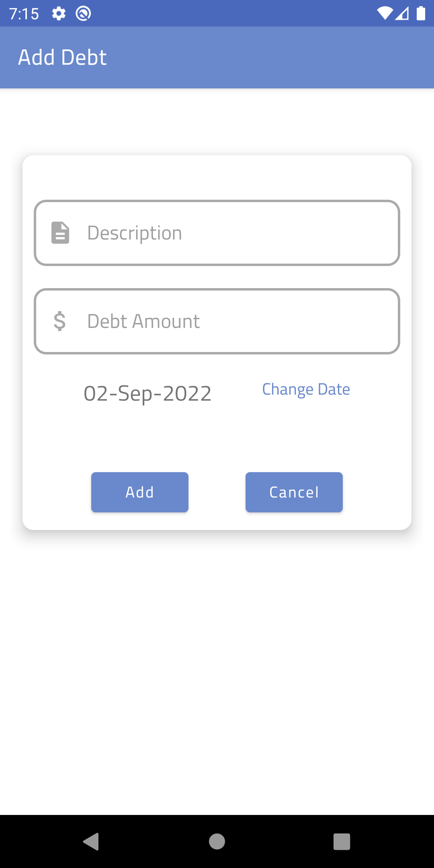This screenshot has height=868, width=434.
Task: Tap the battery icon
Action: coord(421,14)
